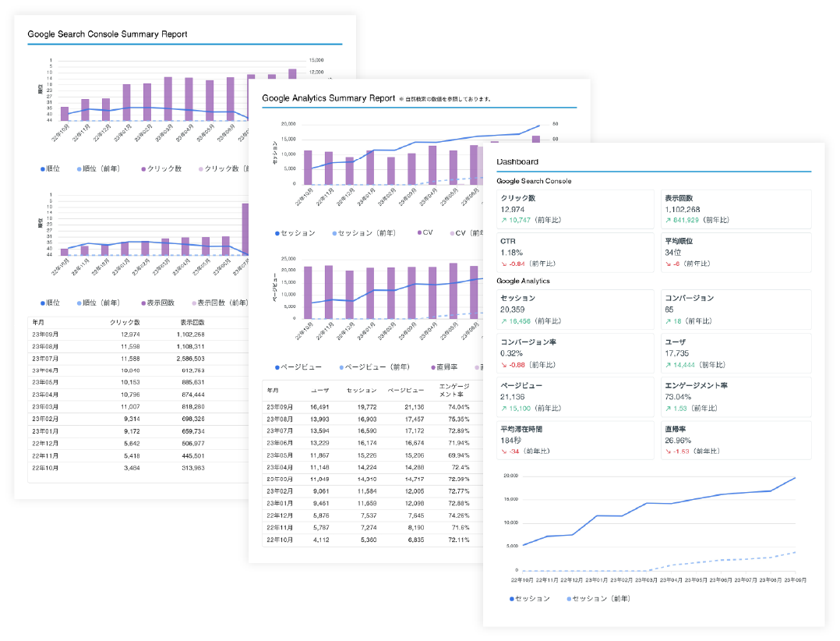Screen dimensions: 840x641
Task: Select 11,007 in the Search Console table
Action: 130,407
